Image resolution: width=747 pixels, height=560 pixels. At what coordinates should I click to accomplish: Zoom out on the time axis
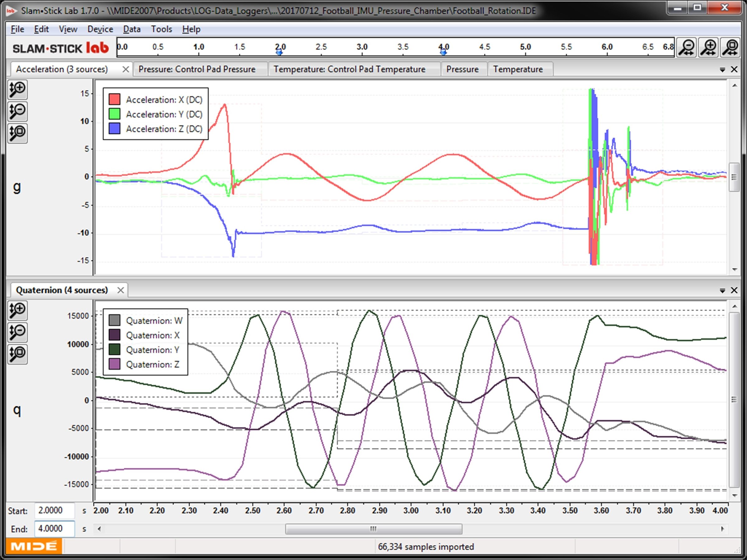pos(687,47)
